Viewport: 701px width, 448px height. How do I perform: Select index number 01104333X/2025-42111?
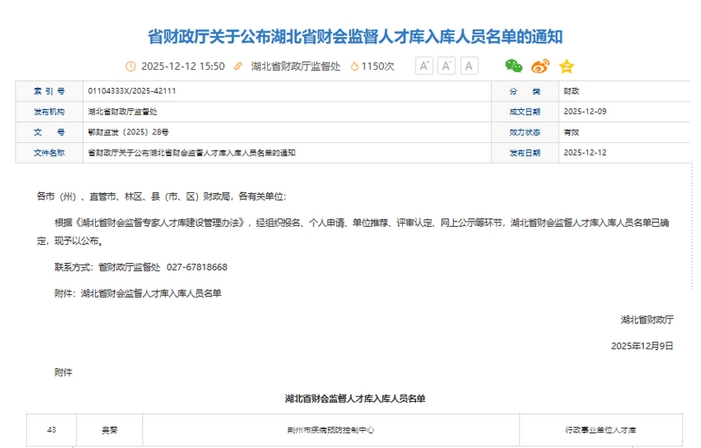pos(130,90)
